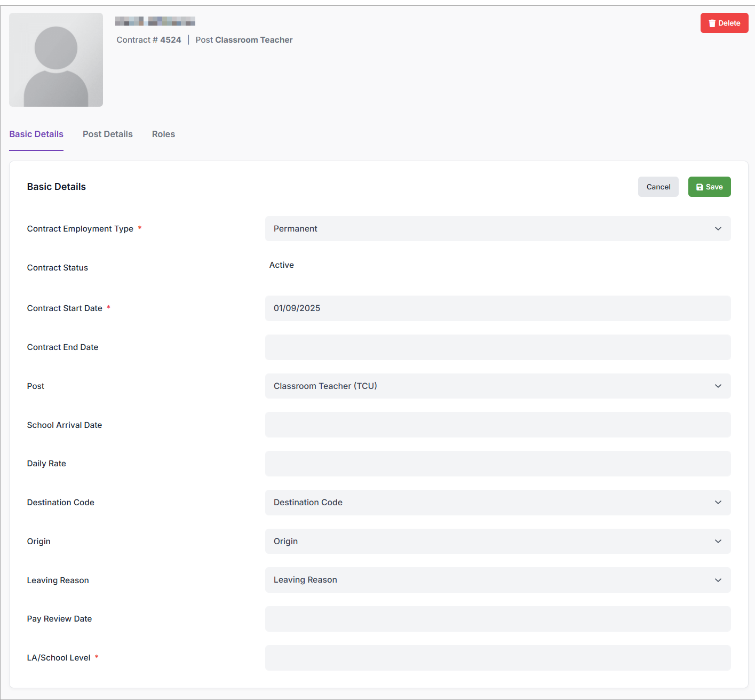This screenshot has width=755, height=700.
Task: Select the Pay Review Date field
Action: [497, 619]
